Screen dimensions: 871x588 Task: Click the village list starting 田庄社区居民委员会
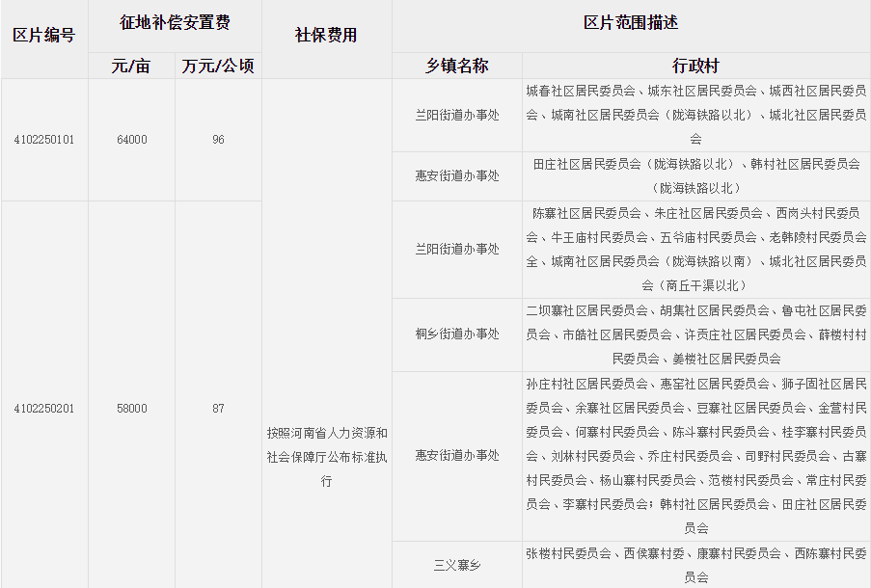pyautogui.click(x=696, y=176)
